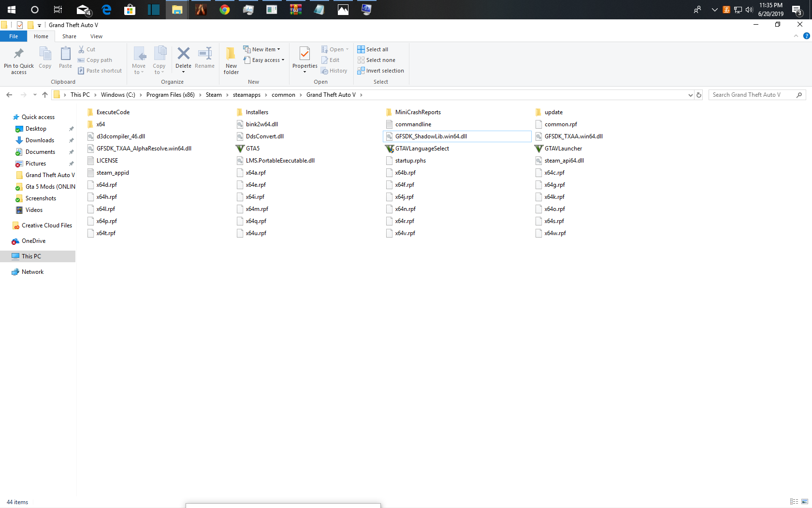Switch to the View tab
Screen dimensions: 812x508
pos(96,36)
